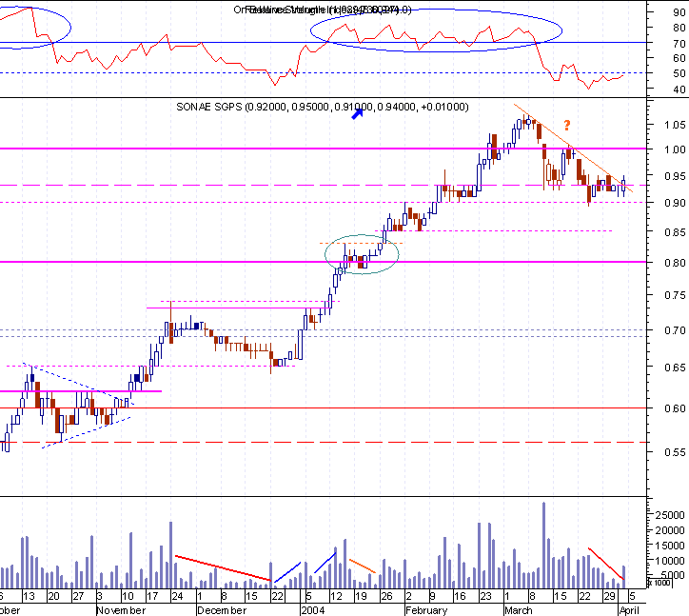Click the 0.90 price axis label

pyautogui.click(x=675, y=203)
